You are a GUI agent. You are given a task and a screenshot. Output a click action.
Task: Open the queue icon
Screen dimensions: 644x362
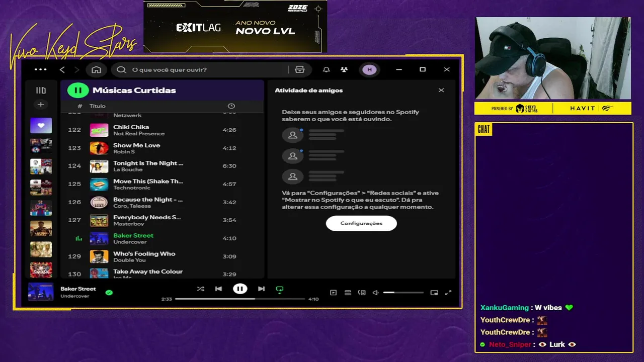click(x=348, y=293)
